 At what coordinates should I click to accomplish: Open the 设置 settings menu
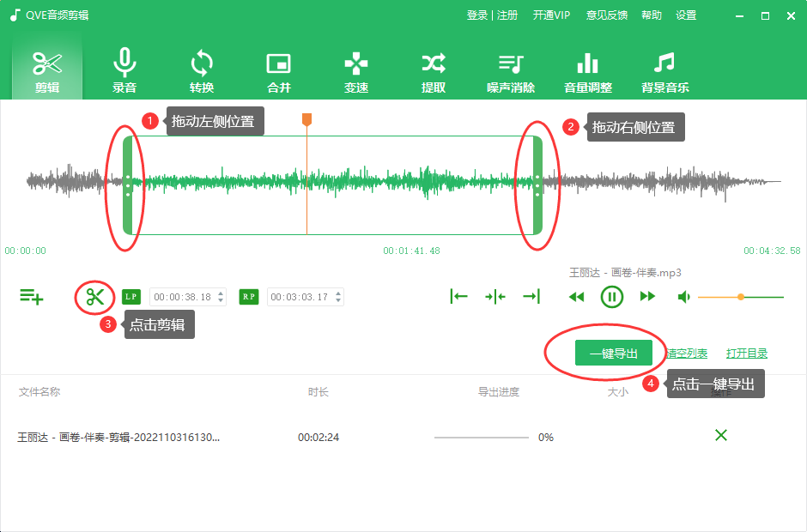point(686,15)
